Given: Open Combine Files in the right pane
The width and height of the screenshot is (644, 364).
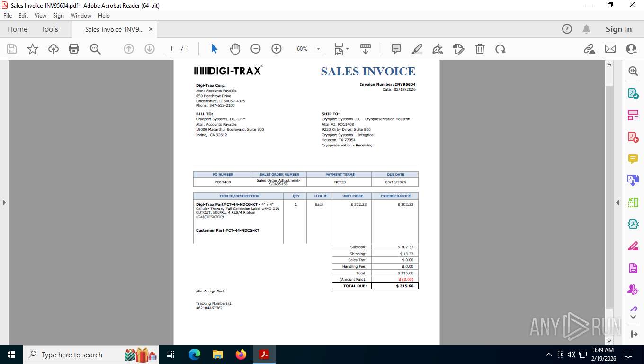Looking at the screenshot, I should coord(633,180).
